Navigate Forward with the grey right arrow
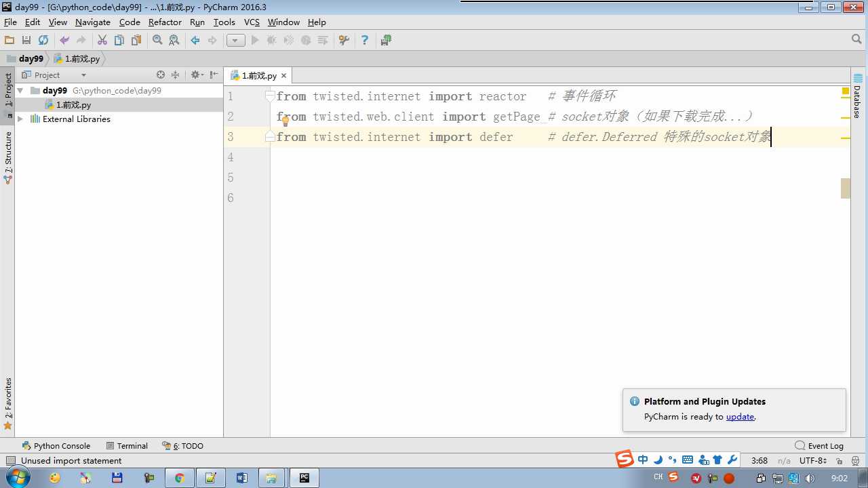868x488 pixels. pos(212,41)
